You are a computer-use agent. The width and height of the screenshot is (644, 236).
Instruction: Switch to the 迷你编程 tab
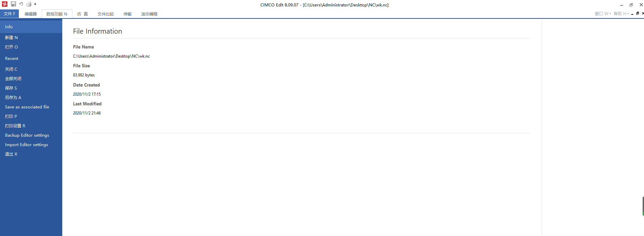149,14
